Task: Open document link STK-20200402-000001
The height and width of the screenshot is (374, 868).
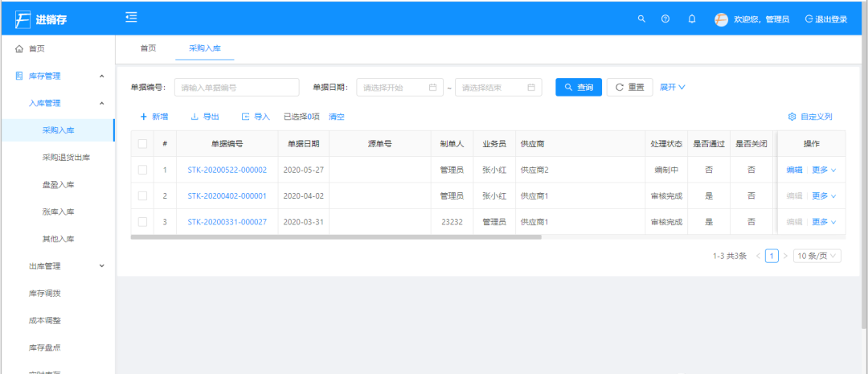Action: pyautogui.click(x=227, y=196)
